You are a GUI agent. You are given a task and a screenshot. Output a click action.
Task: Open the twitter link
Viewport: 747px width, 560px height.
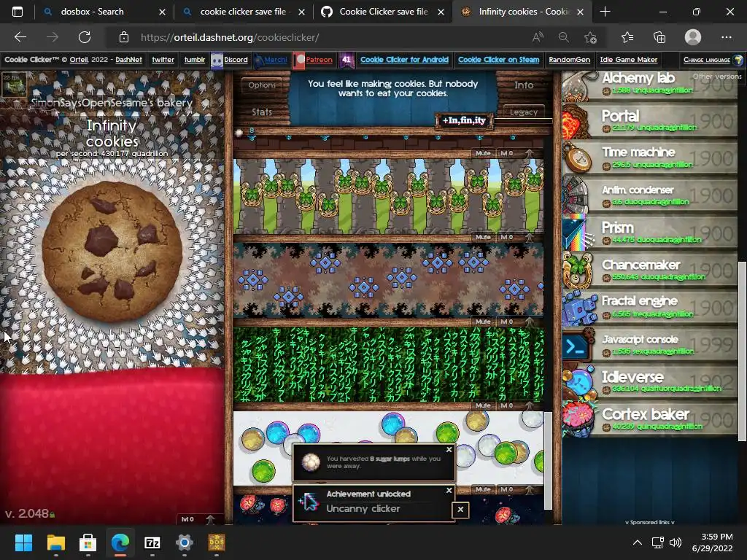(x=163, y=60)
